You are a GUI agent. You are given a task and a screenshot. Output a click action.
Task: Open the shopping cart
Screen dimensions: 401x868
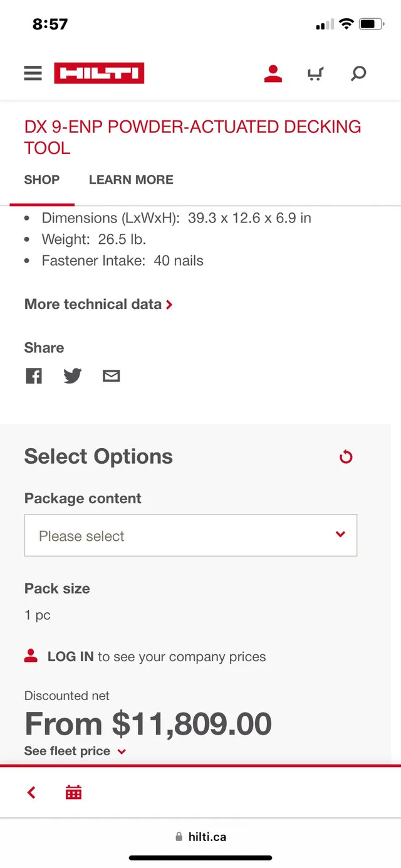315,74
